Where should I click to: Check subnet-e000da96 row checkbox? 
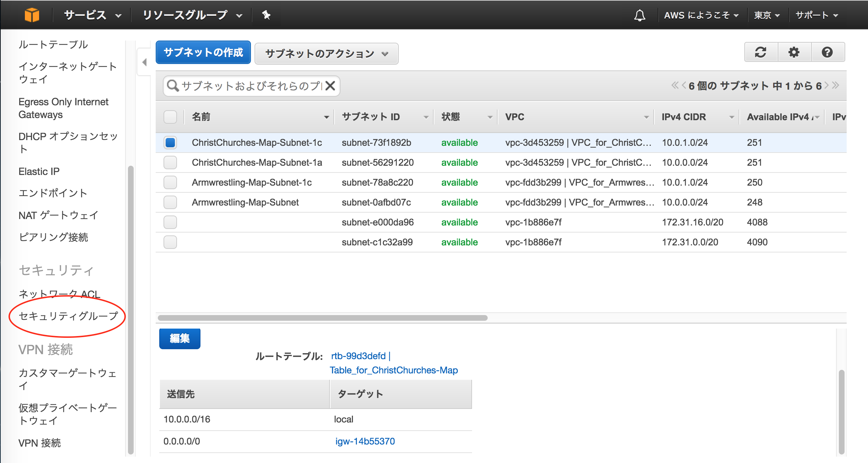[x=170, y=222]
